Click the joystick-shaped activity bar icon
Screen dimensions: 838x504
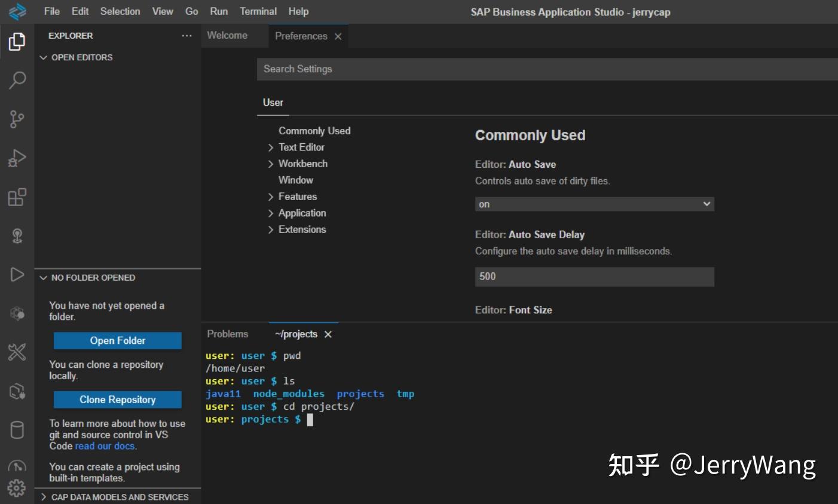point(17,236)
